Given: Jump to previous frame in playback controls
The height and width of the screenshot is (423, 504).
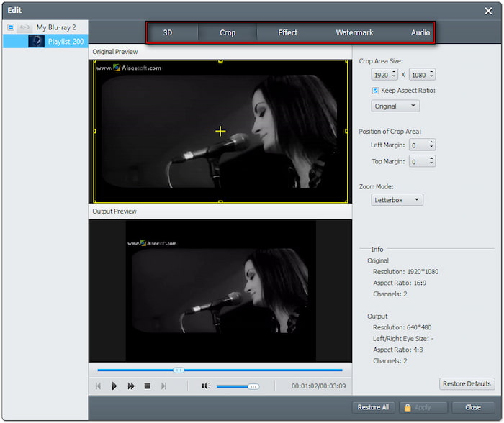Looking at the screenshot, I should click(x=98, y=386).
